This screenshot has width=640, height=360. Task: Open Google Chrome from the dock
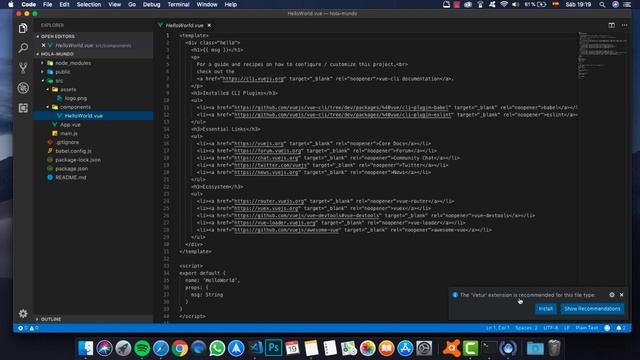point(180,348)
